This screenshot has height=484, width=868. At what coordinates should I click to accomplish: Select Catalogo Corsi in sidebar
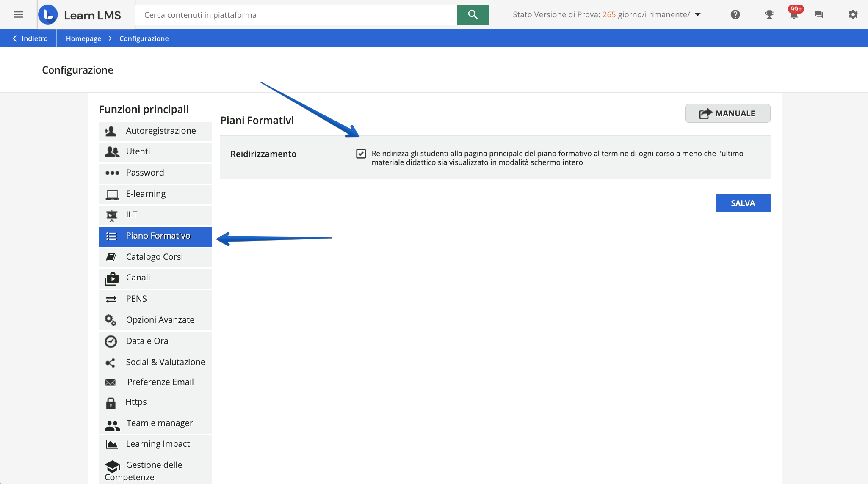point(155,257)
